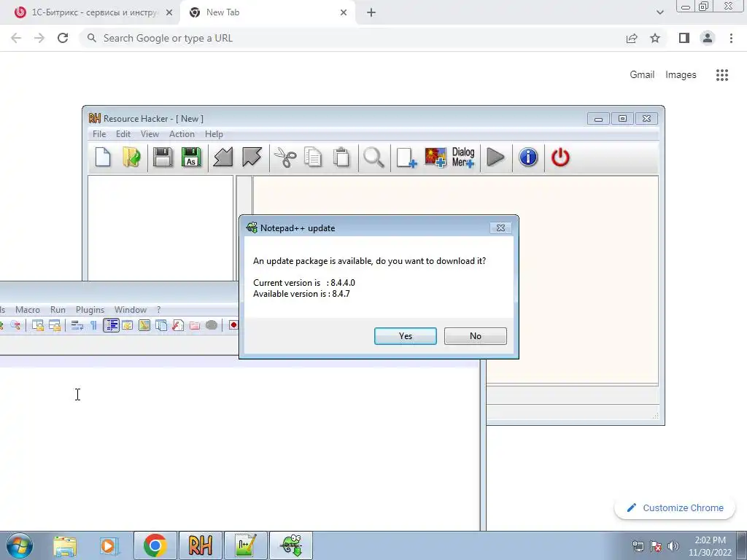Open the File menu in Resource Hacker
The width and height of the screenshot is (747, 560).
(x=99, y=134)
